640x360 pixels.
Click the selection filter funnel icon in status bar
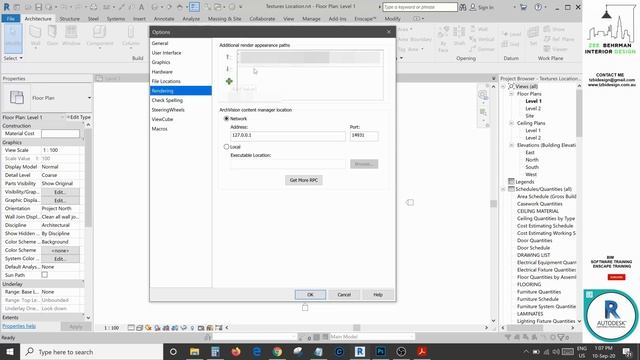coord(561,337)
